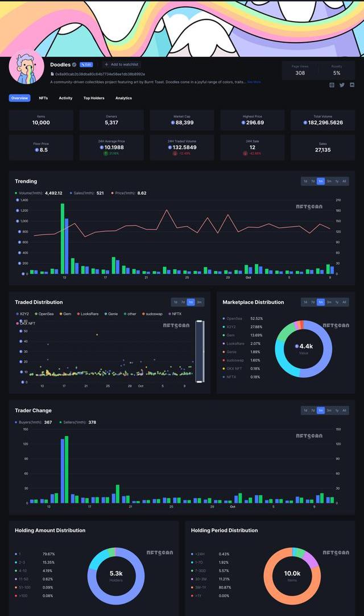
Task: Toggle 3M-1Y 80.87% holding period entry
Action: (x=211, y=588)
